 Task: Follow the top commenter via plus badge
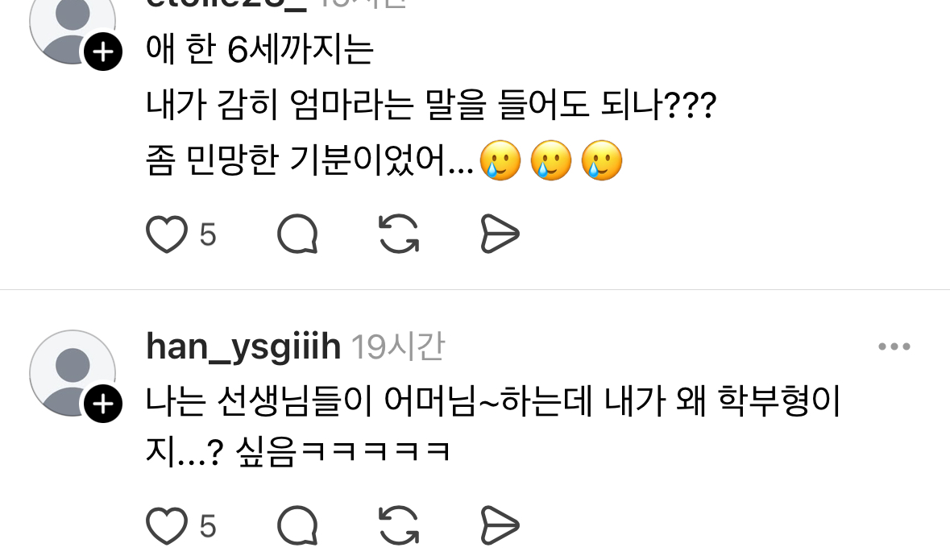tap(103, 52)
